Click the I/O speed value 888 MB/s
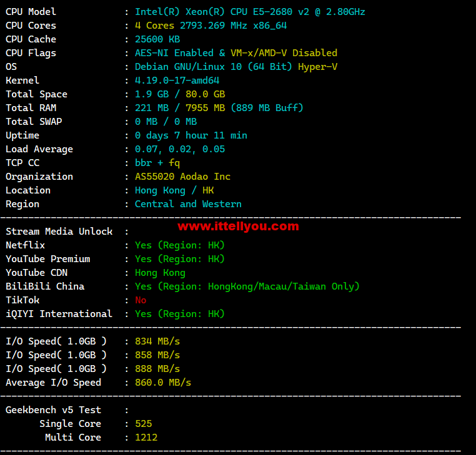 tap(157, 369)
